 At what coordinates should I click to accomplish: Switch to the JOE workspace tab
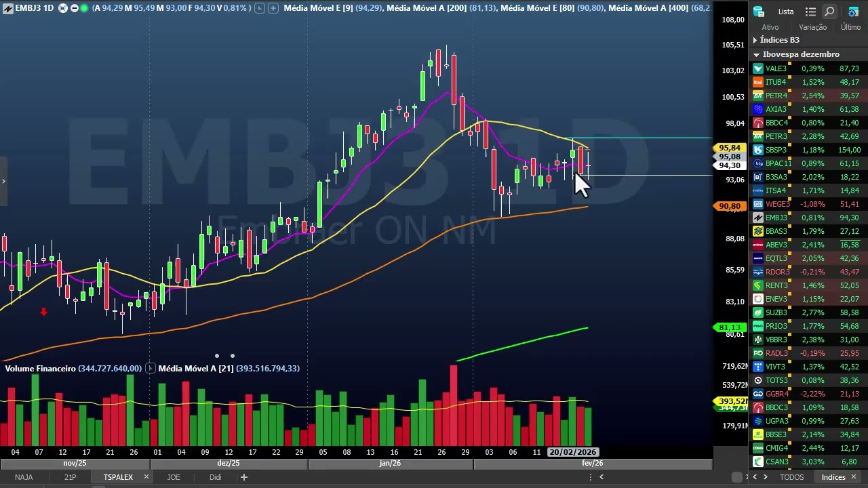click(x=174, y=477)
